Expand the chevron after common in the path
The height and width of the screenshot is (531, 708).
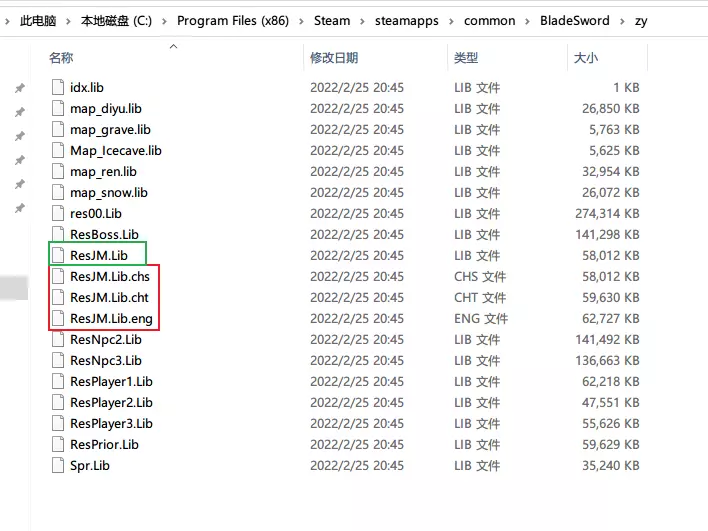click(527, 21)
